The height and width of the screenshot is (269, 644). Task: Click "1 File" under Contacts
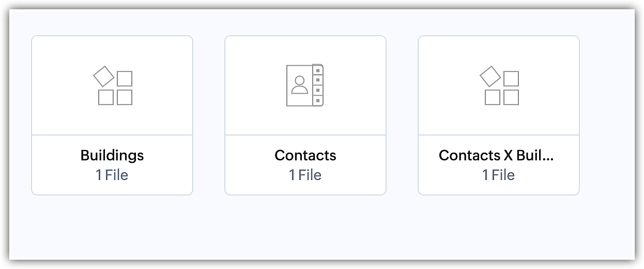[x=305, y=175]
